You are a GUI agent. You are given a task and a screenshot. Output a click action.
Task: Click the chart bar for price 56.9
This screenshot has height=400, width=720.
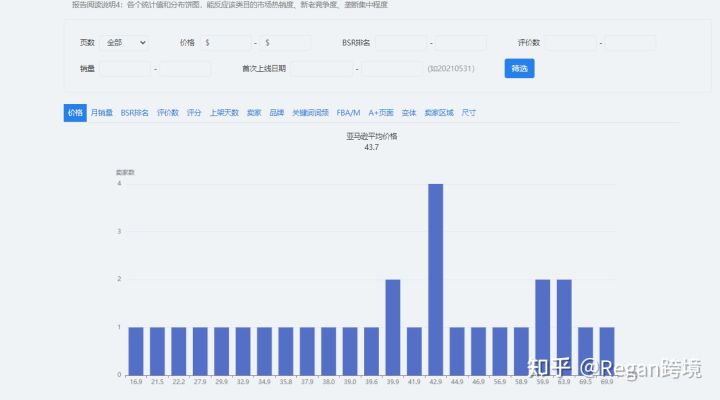pyautogui.click(x=500, y=351)
